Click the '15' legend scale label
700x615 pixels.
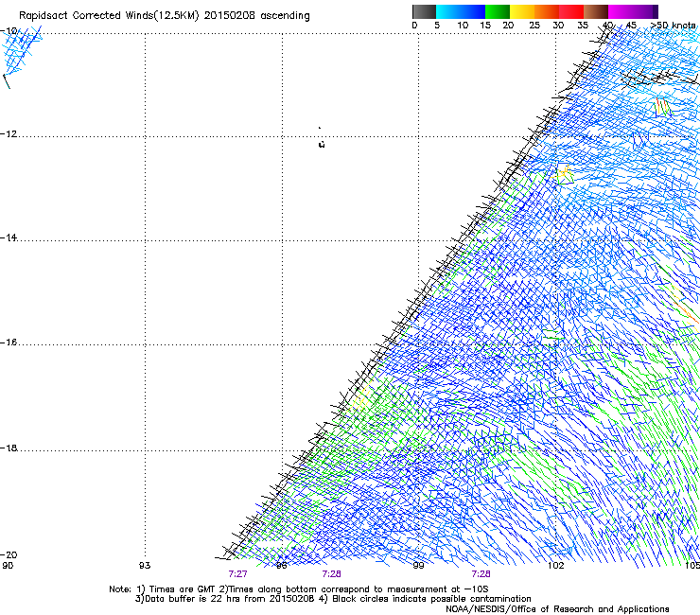point(485,26)
